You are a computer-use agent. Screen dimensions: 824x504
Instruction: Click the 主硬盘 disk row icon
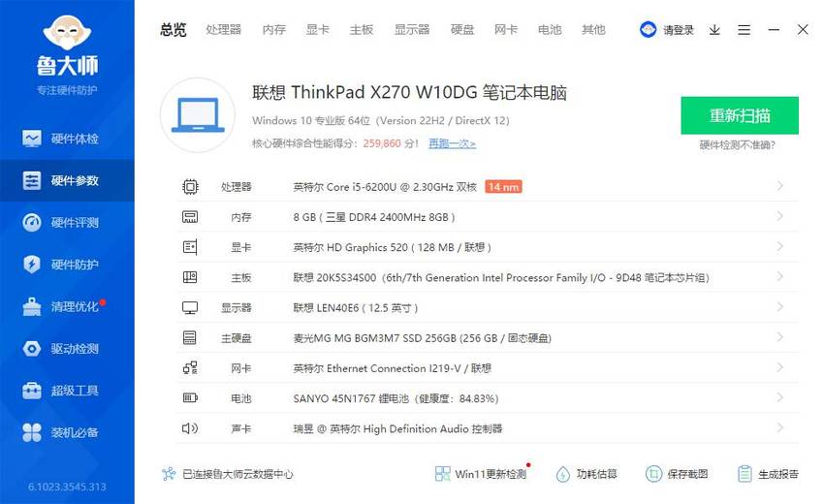(x=190, y=338)
